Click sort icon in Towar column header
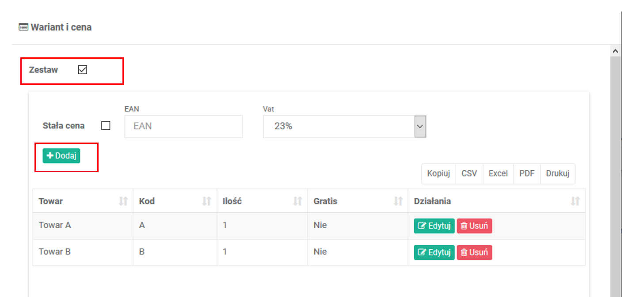 123,201
